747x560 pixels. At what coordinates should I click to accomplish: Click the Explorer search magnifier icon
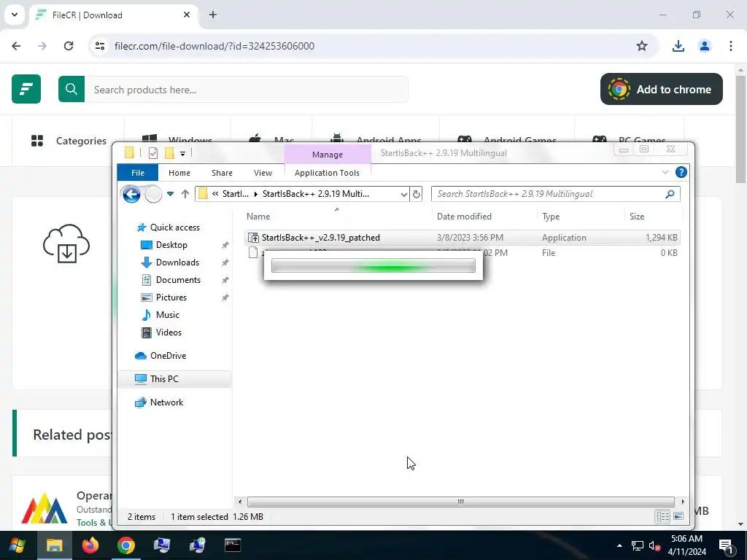(x=670, y=194)
